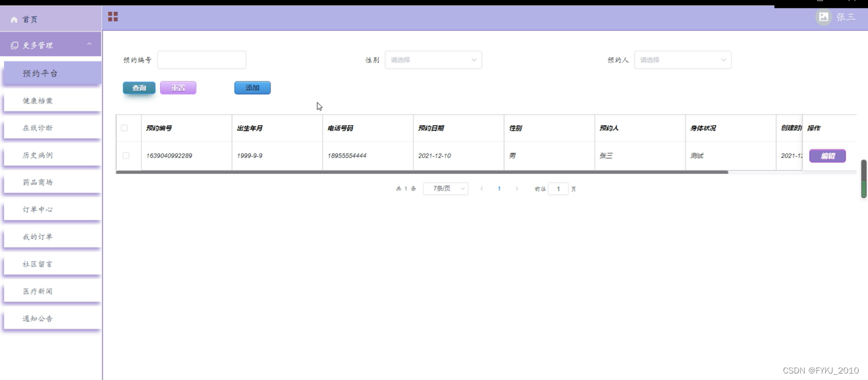The width and height of the screenshot is (868, 380).
Task: Toggle the select-all checkbox in table header
Action: tap(125, 128)
